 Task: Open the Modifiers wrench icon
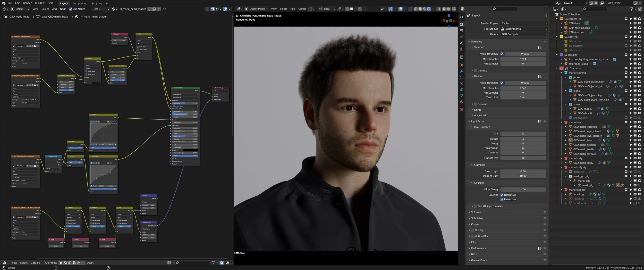[x=462, y=71]
